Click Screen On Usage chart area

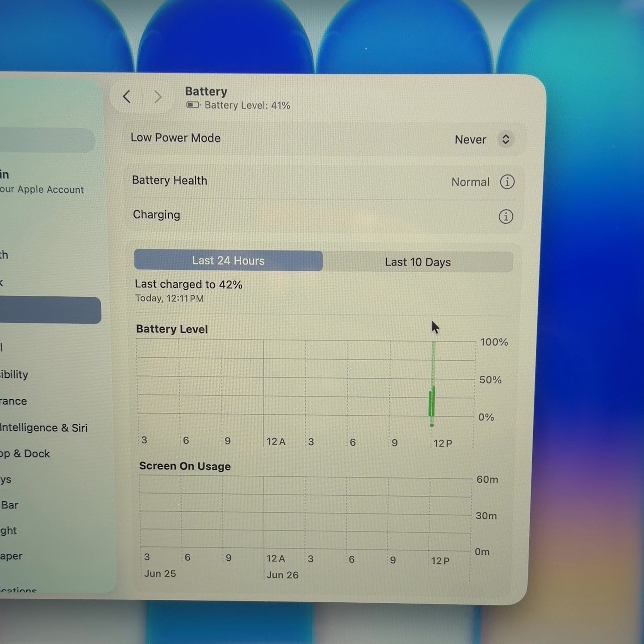click(305, 514)
